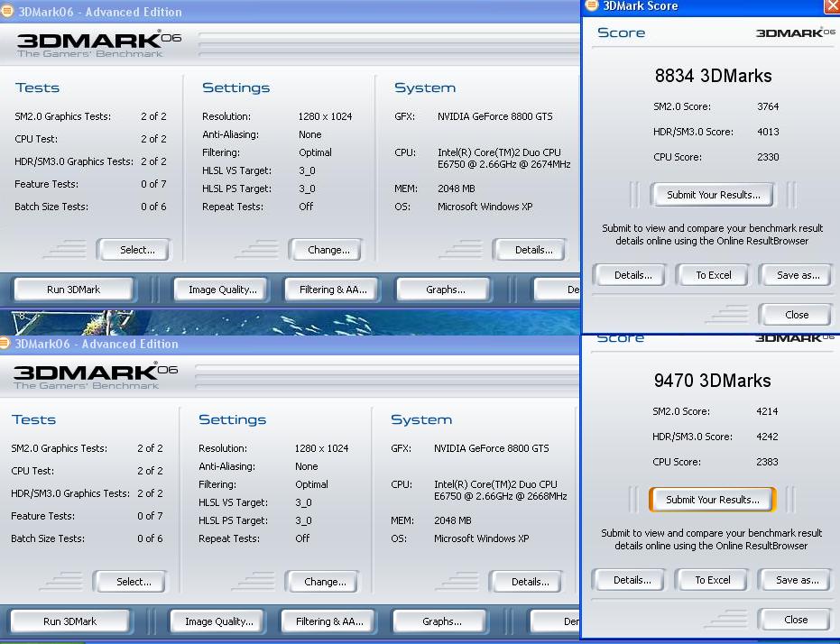Click Run 3DMark in the lower window
This screenshot has width=840, height=644.
click(69, 621)
